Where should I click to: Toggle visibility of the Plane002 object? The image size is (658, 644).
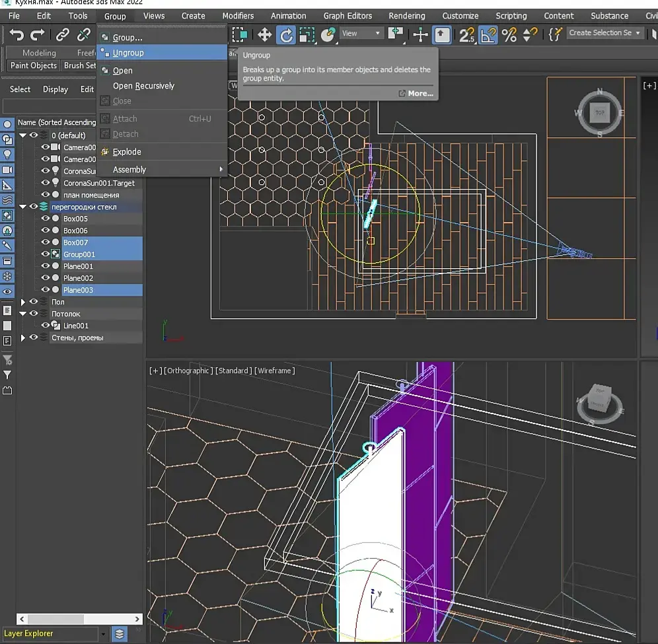[46, 278]
